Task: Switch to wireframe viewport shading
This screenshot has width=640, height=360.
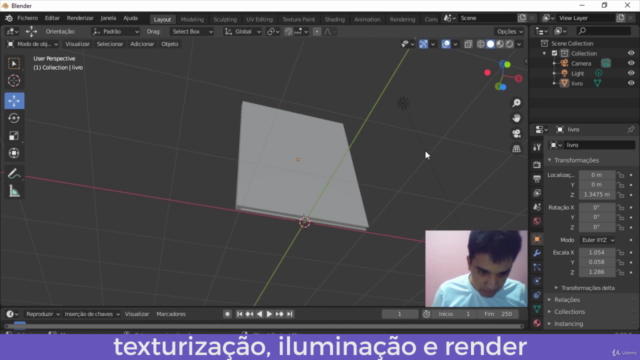Action: [481, 44]
